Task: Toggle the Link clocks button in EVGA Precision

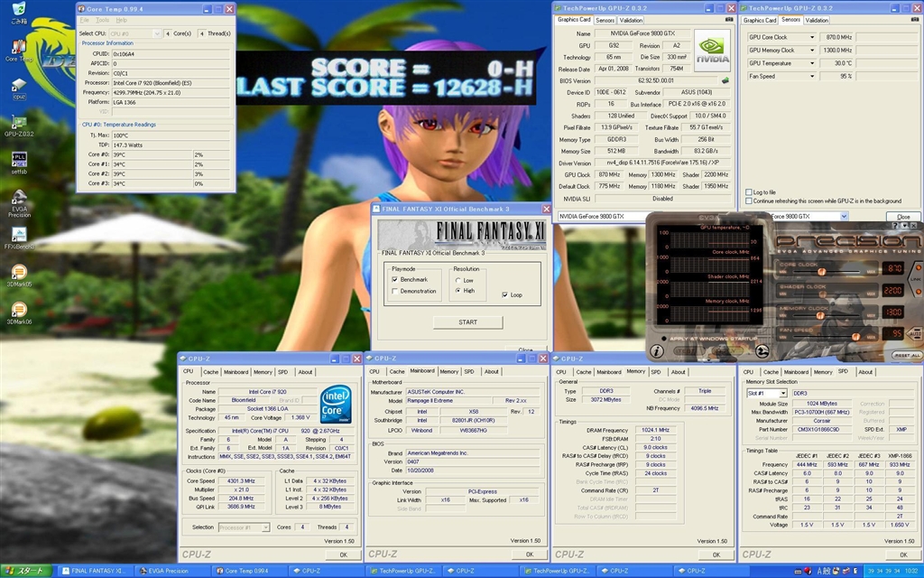Action: tap(917, 279)
